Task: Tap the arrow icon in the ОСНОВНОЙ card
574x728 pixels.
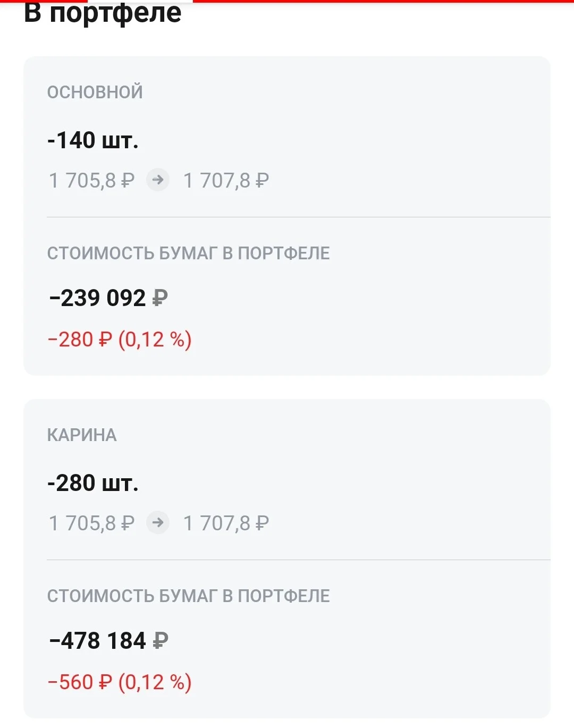Action: point(158,180)
